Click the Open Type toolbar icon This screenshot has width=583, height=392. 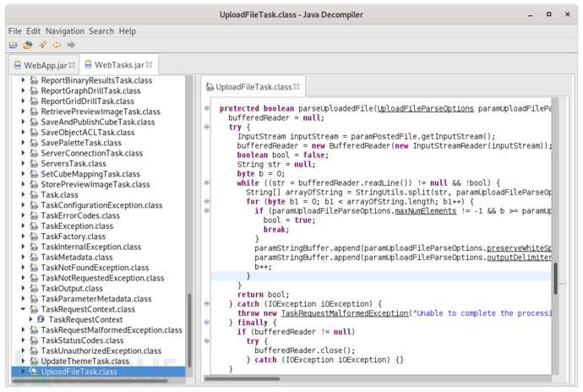point(28,45)
